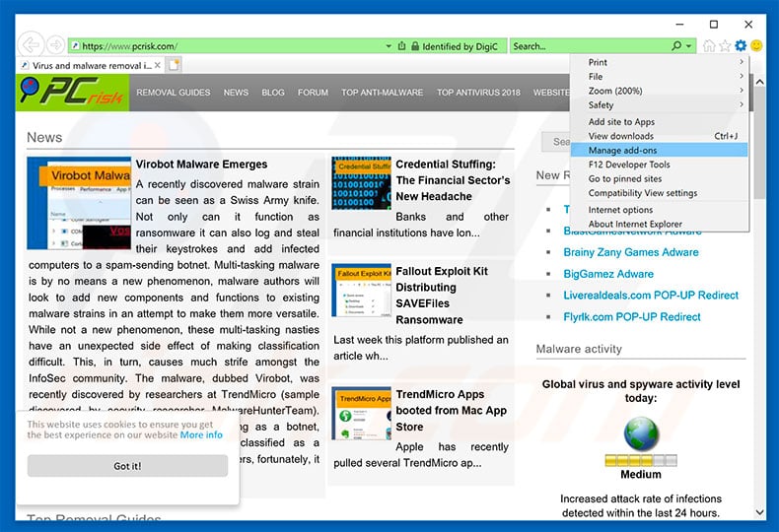Select Go to pinned sites
The width and height of the screenshot is (779, 532).
tap(659, 178)
